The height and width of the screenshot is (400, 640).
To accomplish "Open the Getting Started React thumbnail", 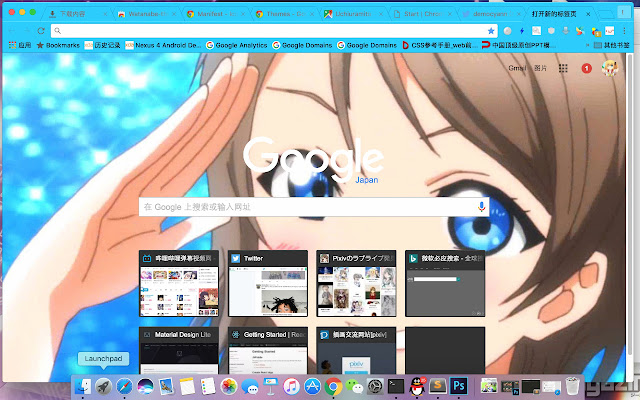I will pos(268,351).
